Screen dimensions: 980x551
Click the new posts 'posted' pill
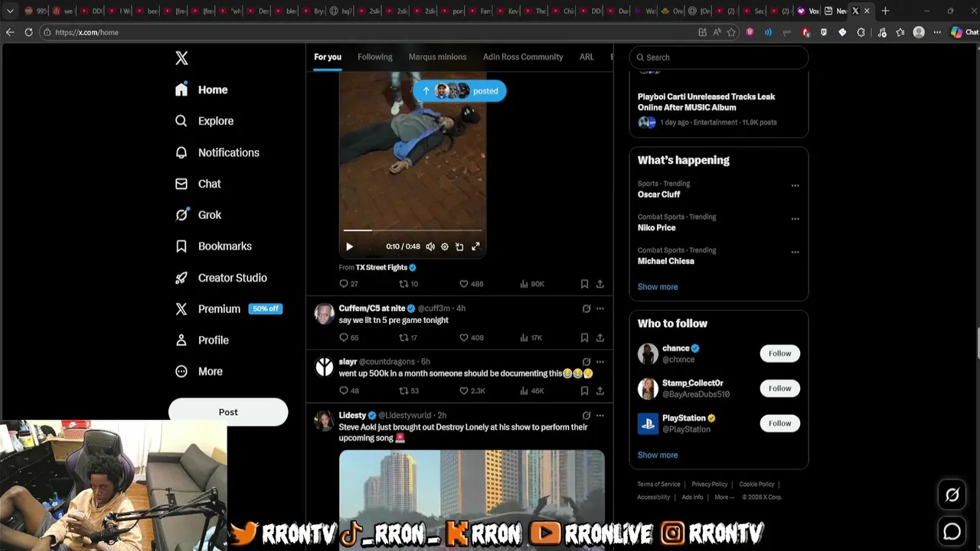pyautogui.click(x=459, y=91)
